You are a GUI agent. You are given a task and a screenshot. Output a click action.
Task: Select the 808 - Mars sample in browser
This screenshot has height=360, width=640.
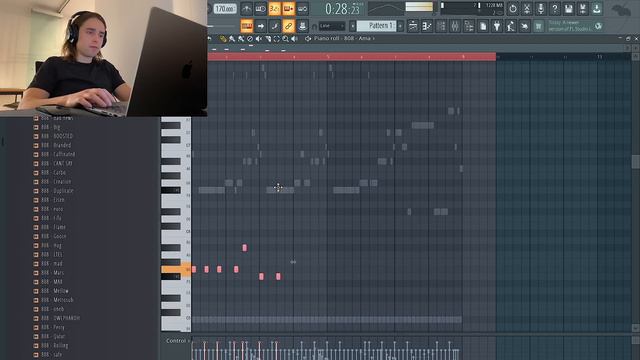click(x=53, y=273)
